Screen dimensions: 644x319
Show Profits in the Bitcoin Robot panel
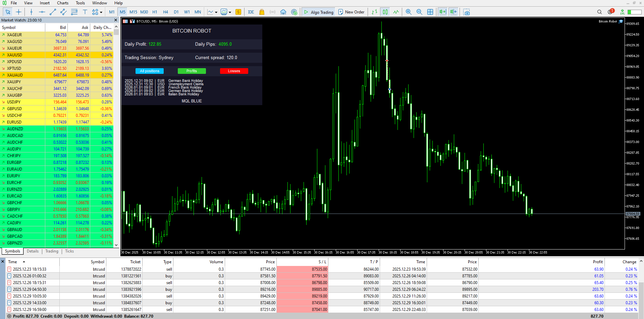pos(192,71)
